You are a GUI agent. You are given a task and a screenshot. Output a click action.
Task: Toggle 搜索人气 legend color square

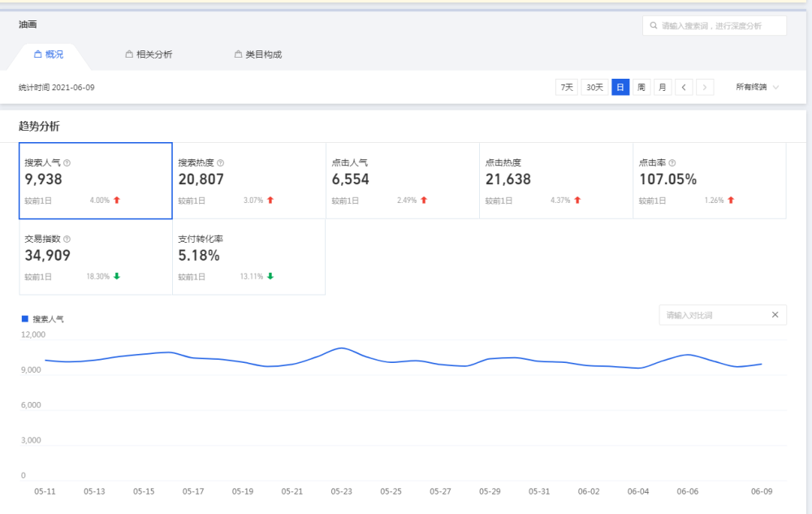(x=24, y=319)
